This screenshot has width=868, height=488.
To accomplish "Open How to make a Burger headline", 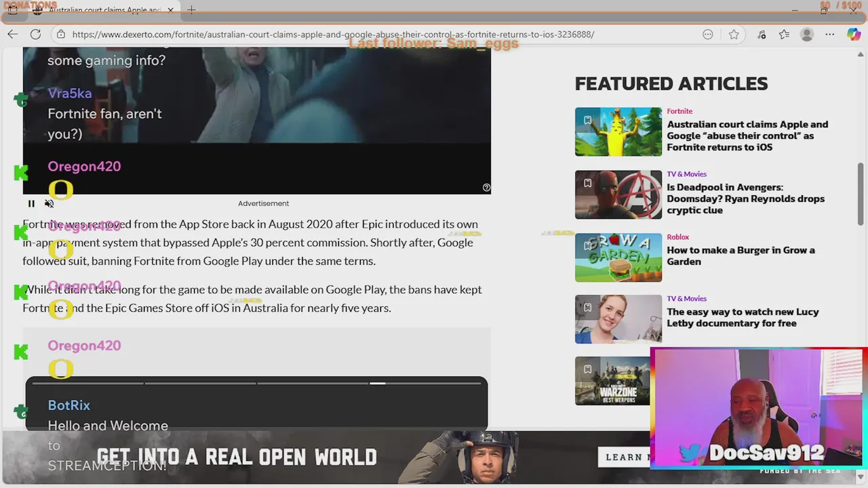I will pos(741,256).
